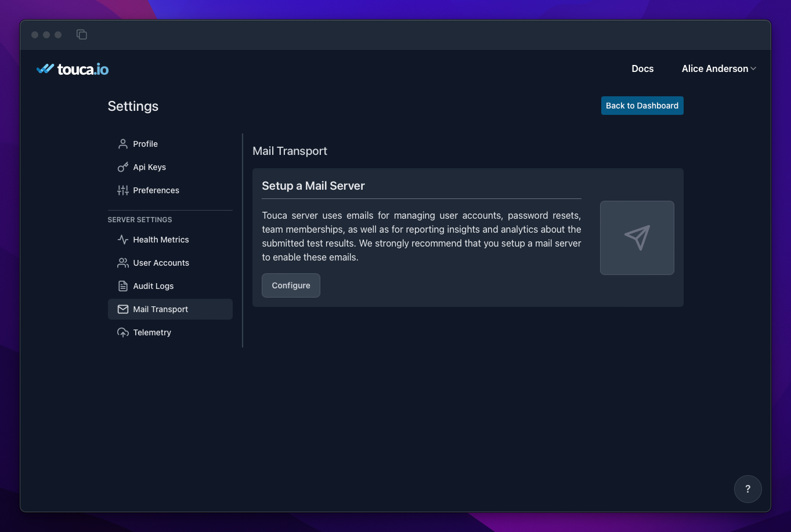
Task: Click the Mail Transport envelope icon
Action: coord(123,309)
